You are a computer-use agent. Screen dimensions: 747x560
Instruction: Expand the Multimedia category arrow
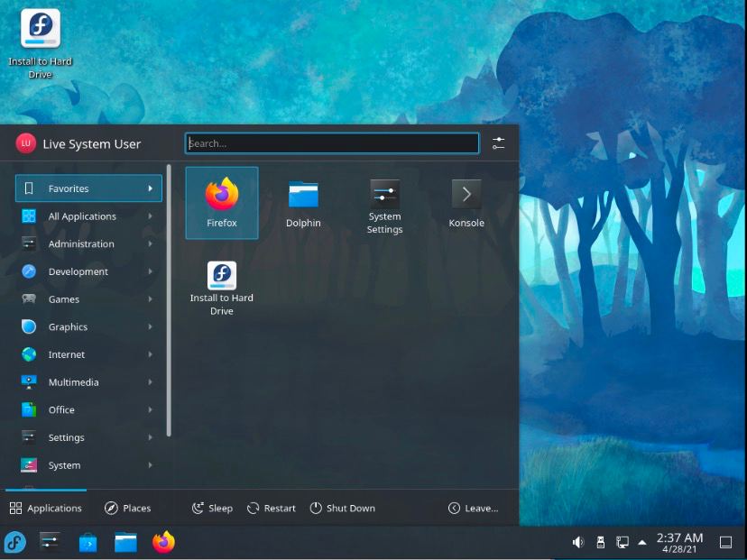pyautogui.click(x=150, y=382)
